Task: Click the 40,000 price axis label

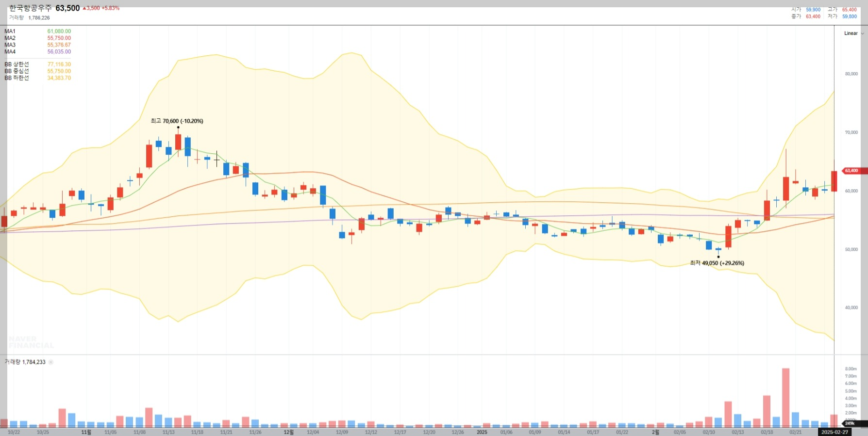Action: point(851,308)
